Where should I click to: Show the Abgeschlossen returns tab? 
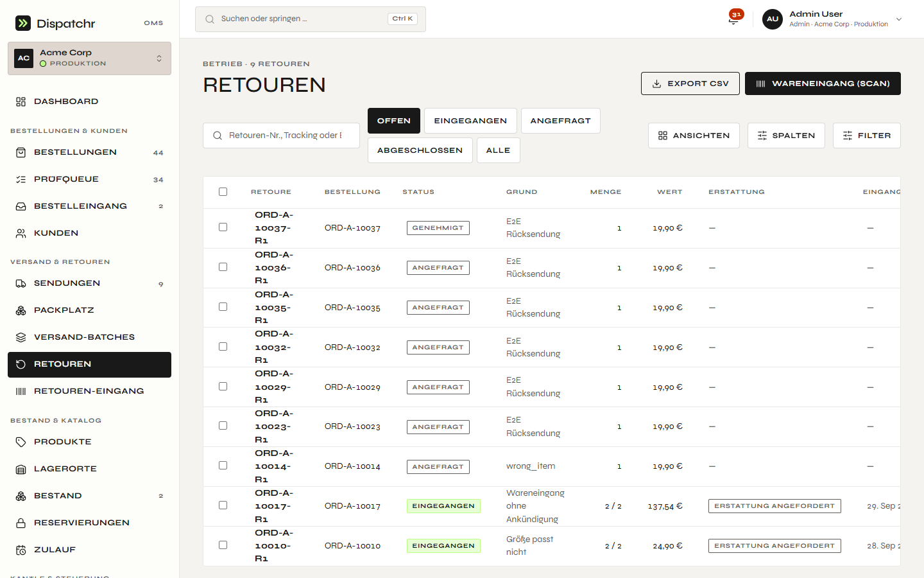420,150
